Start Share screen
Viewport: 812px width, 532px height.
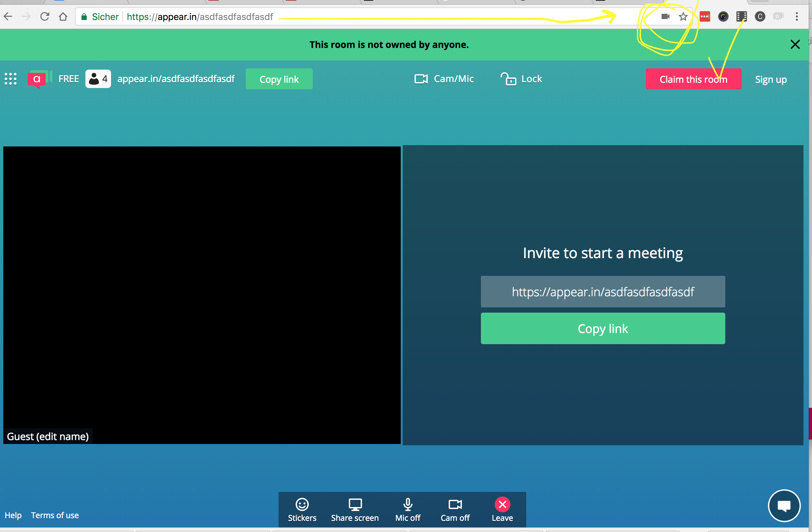point(355,510)
